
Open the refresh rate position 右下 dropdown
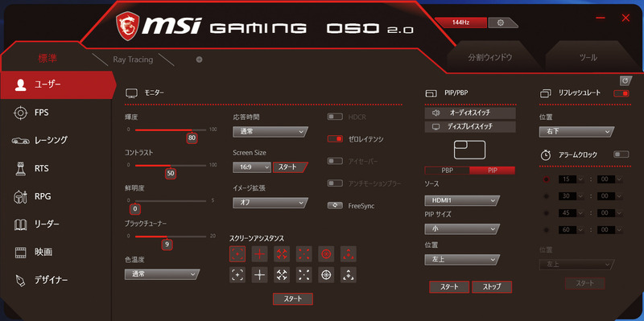(576, 132)
